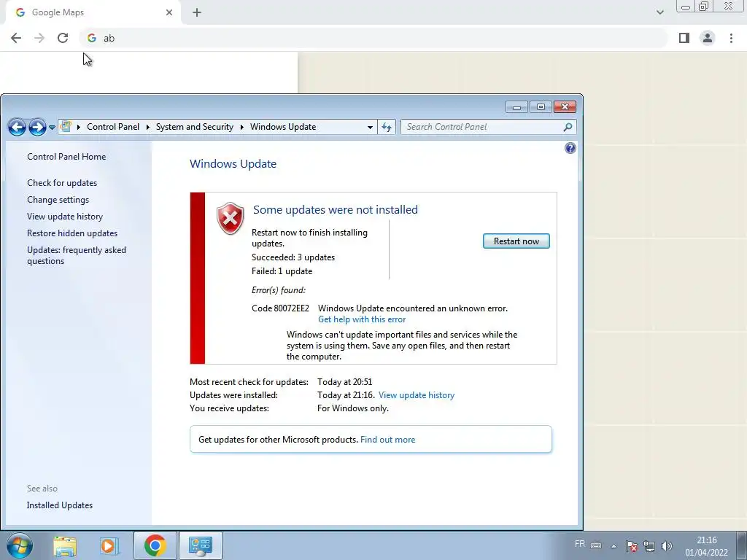Maximize the Windows Update window
This screenshot has height=560, width=747.
pyautogui.click(x=541, y=107)
